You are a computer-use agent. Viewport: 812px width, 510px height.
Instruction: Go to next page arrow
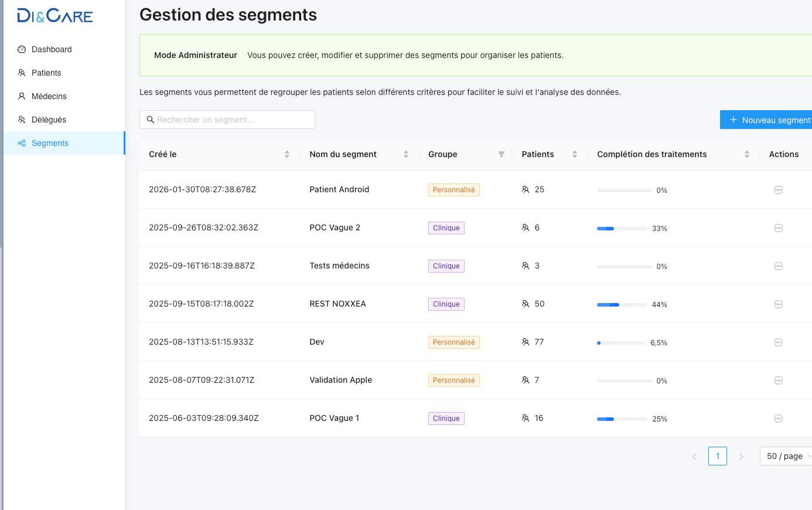click(x=741, y=456)
